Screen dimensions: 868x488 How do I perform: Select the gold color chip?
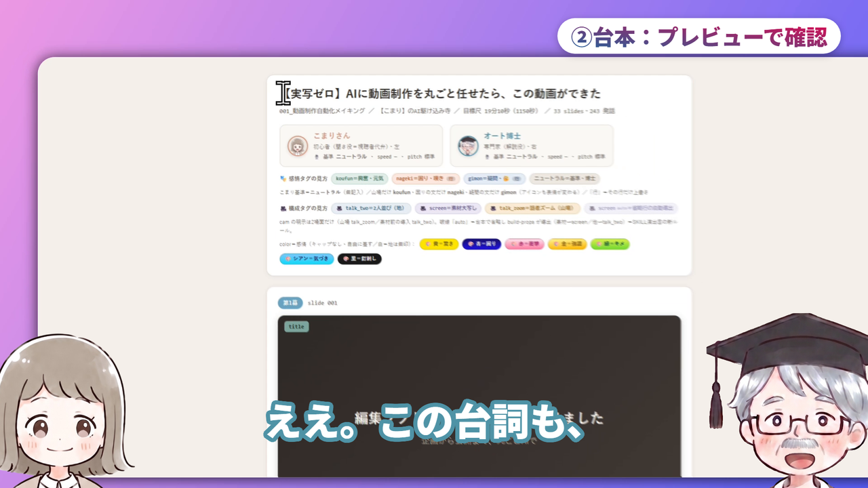click(x=567, y=244)
